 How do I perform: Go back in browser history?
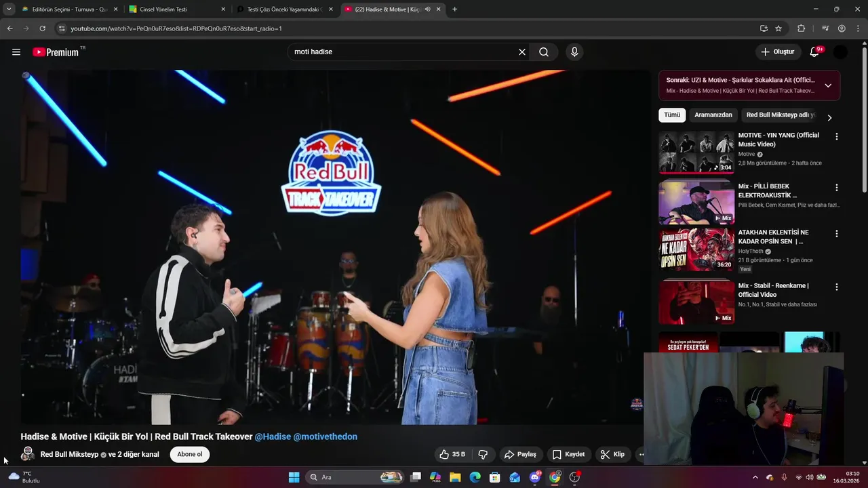tap(9, 28)
